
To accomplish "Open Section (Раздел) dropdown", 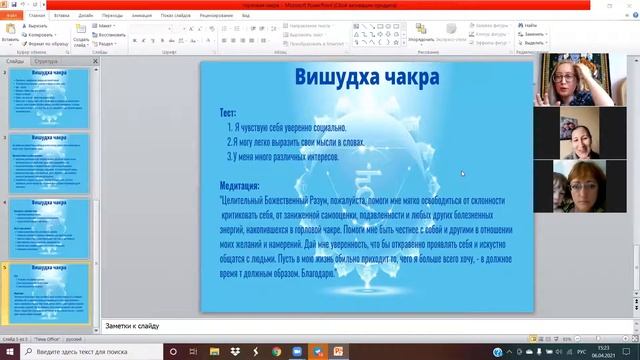I will pos(104,43).
